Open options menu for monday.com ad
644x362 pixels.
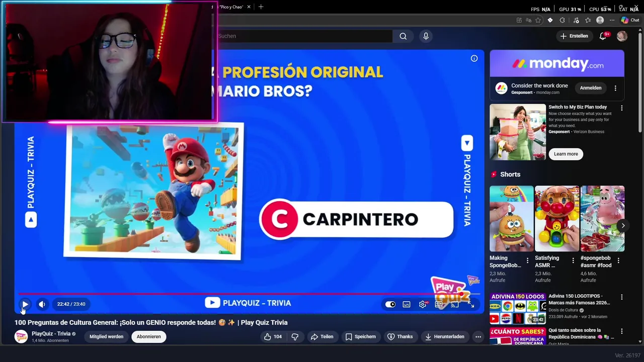615,88
